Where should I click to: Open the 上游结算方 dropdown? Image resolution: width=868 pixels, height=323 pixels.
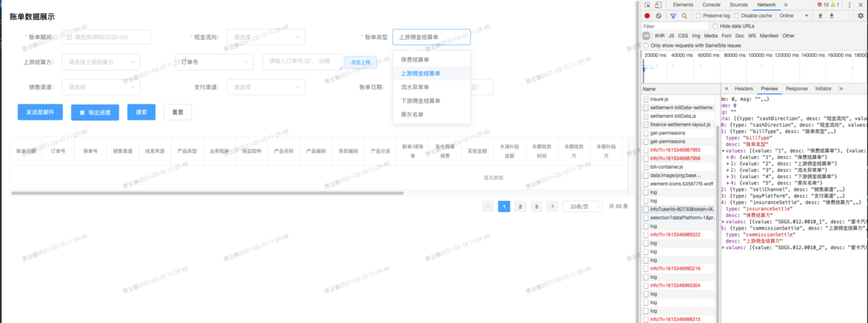click(100, 62)
